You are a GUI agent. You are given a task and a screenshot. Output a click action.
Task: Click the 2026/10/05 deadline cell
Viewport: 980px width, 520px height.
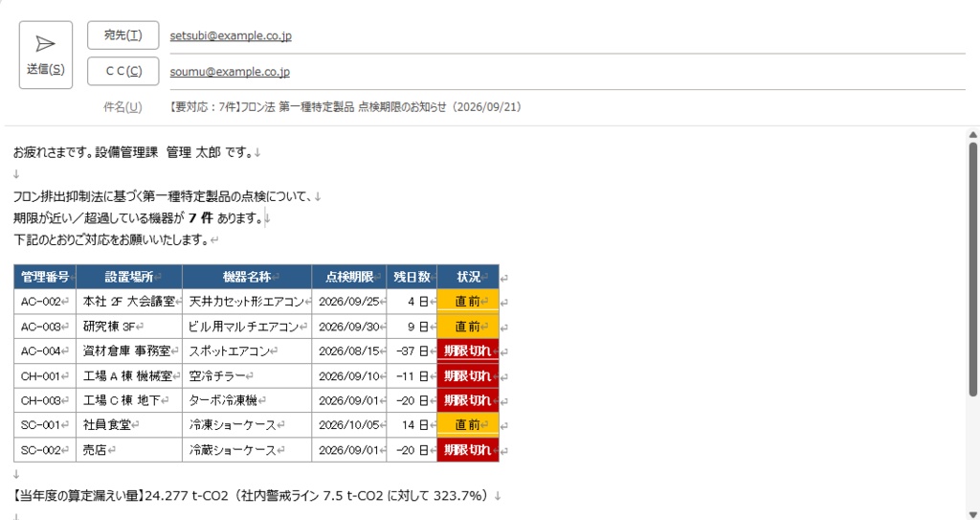click(349, 425)
